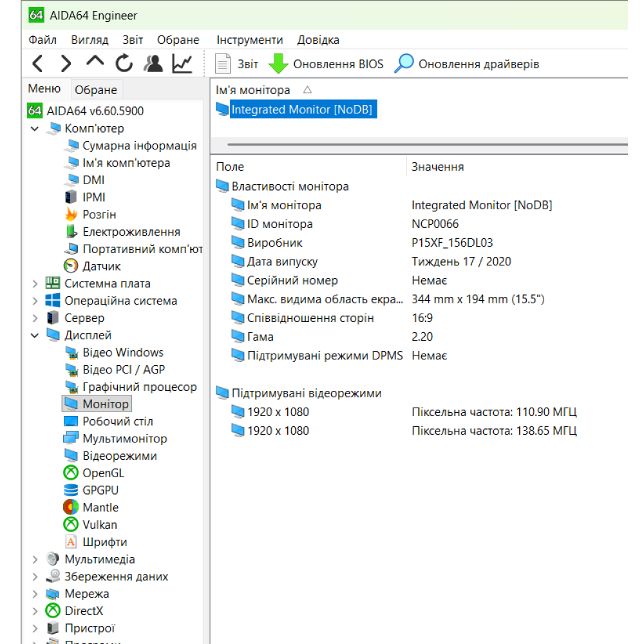This screenshot has width=644, height=644.
Task: Open the Вигляд menu
Action: tap(90, 40)
